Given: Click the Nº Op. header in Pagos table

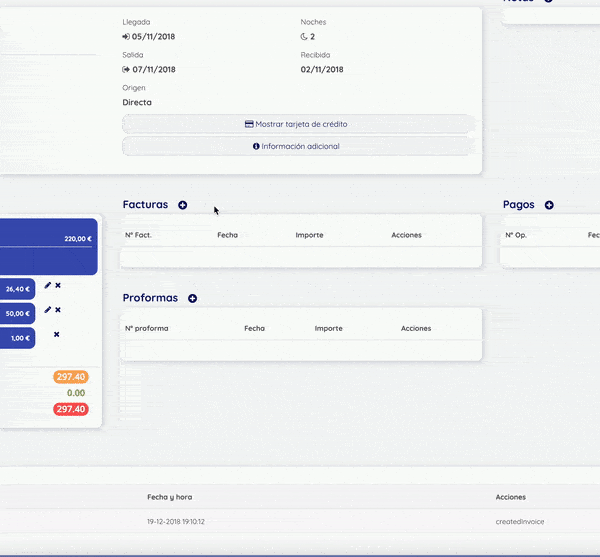Looking at the screenshot, I should point(516,235).
